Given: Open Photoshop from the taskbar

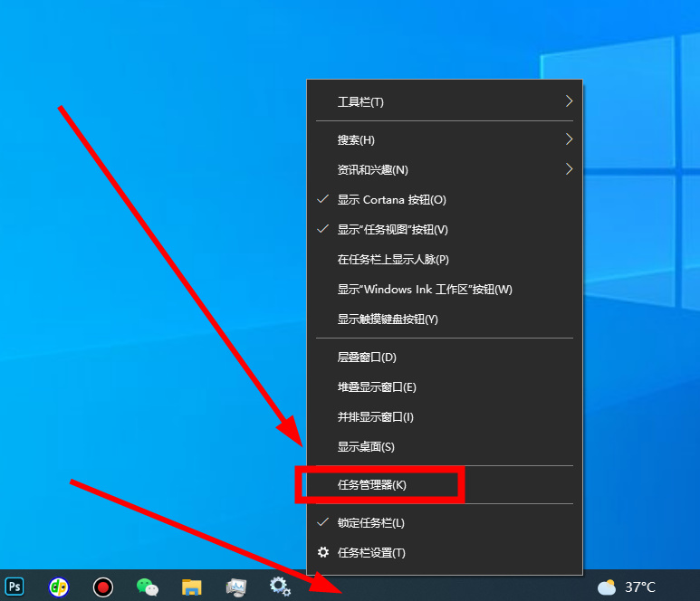Looking at the screenshot, I should tap(14, 587).
